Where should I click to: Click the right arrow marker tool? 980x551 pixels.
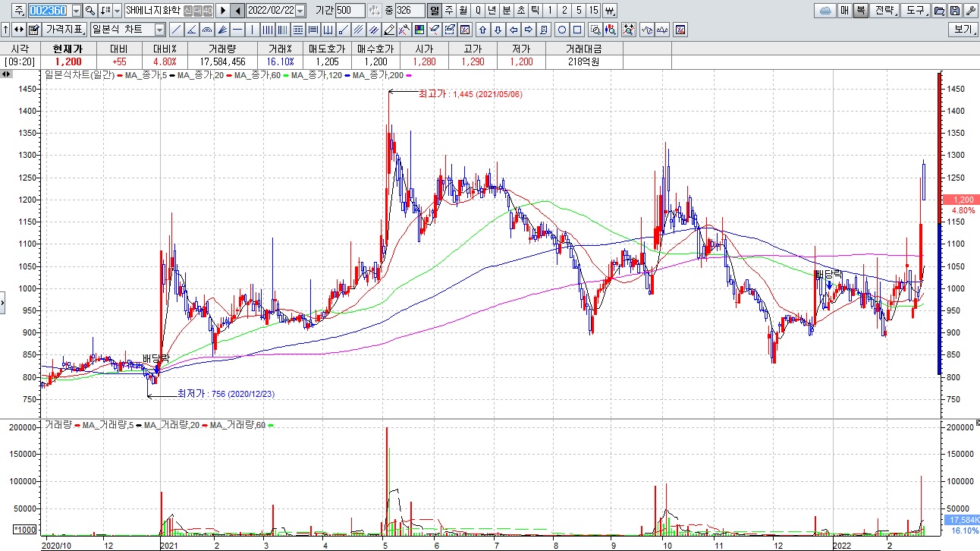coord(528,30)
